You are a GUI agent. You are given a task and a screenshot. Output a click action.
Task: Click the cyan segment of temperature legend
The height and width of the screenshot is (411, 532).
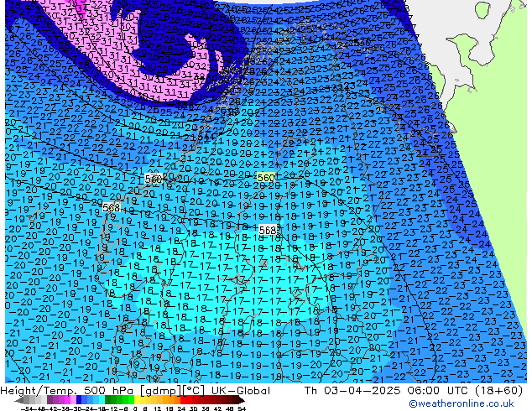click(102, 399)
